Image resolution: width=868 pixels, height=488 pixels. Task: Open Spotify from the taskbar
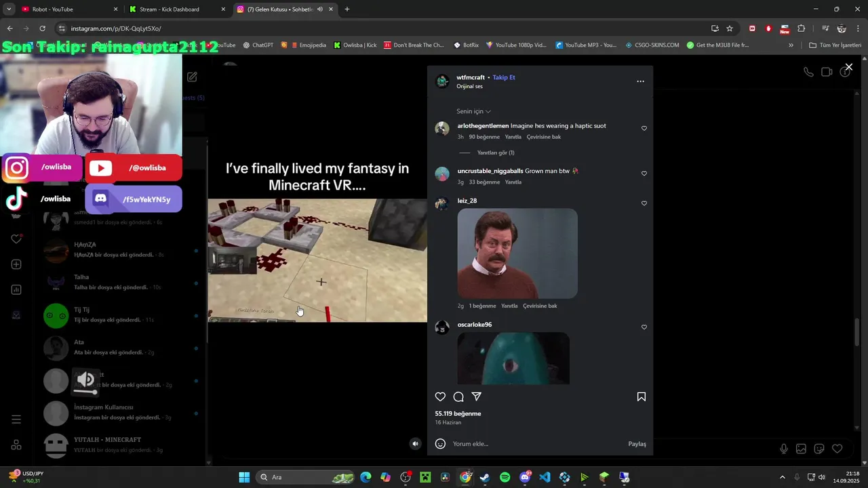pyautogui.click(x=505, y=477)
